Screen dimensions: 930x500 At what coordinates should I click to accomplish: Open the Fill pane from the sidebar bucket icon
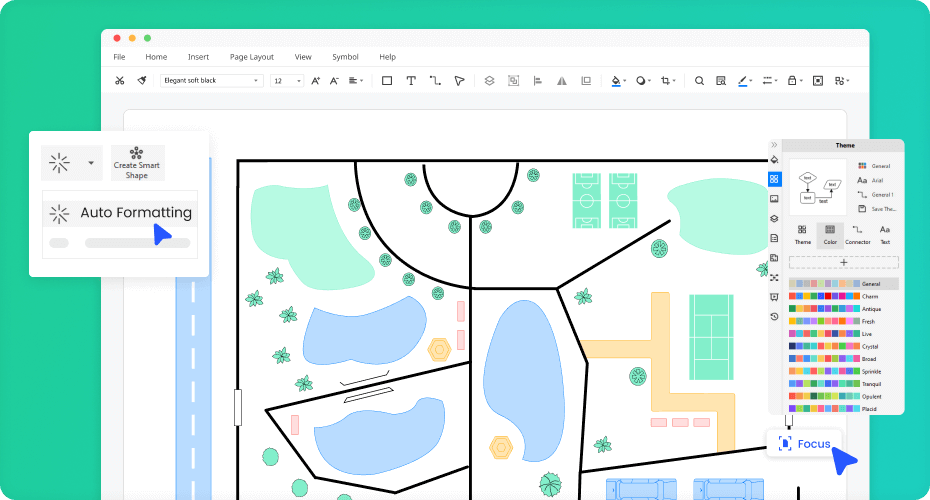click(x=774, y=160)
